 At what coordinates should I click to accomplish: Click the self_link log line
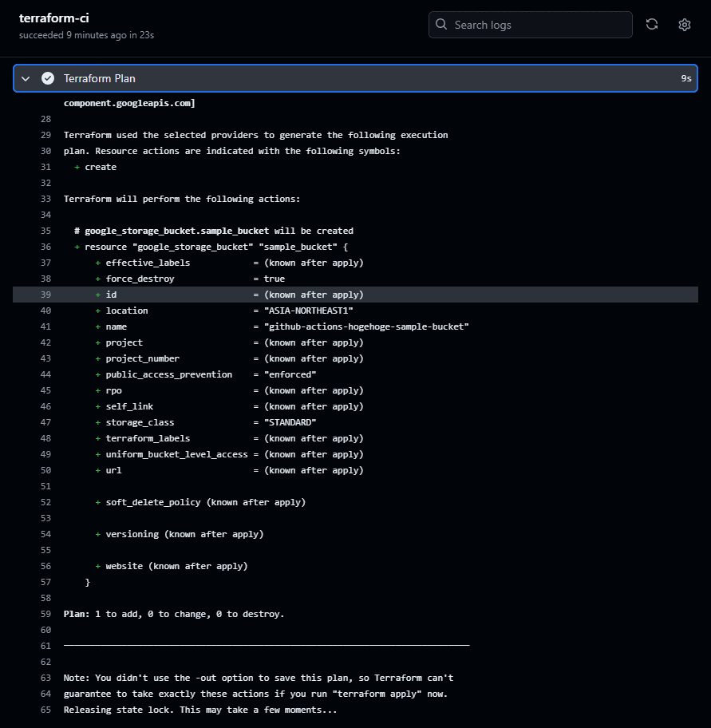229,407
